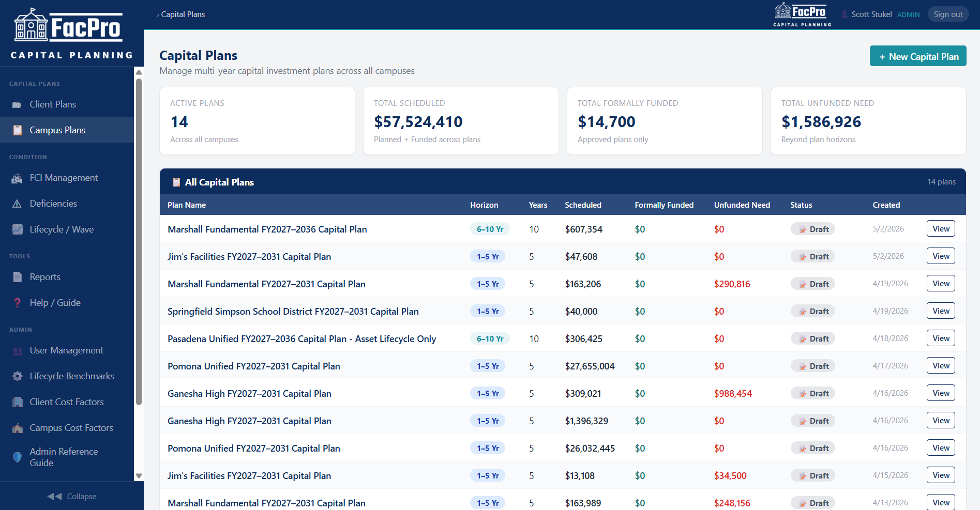View the Pomona Unified plan scheduled $27,655,004
Viewport: 980px width, 510px height.
point(941,366)
